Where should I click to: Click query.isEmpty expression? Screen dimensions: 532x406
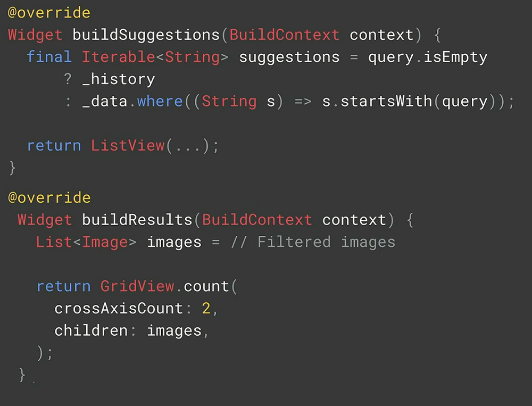click(x=428, y=57)
